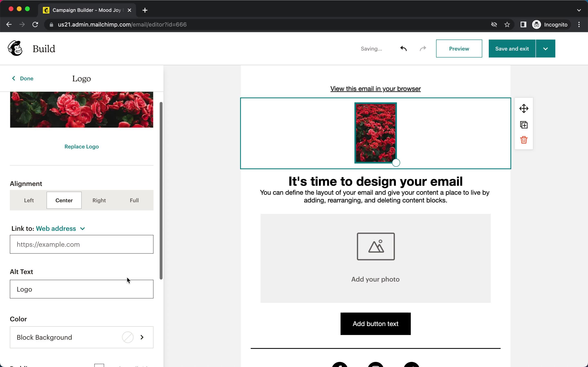Click the Replace Logo link
This screenshot has width=588, height=367.
tap(82, 146)
